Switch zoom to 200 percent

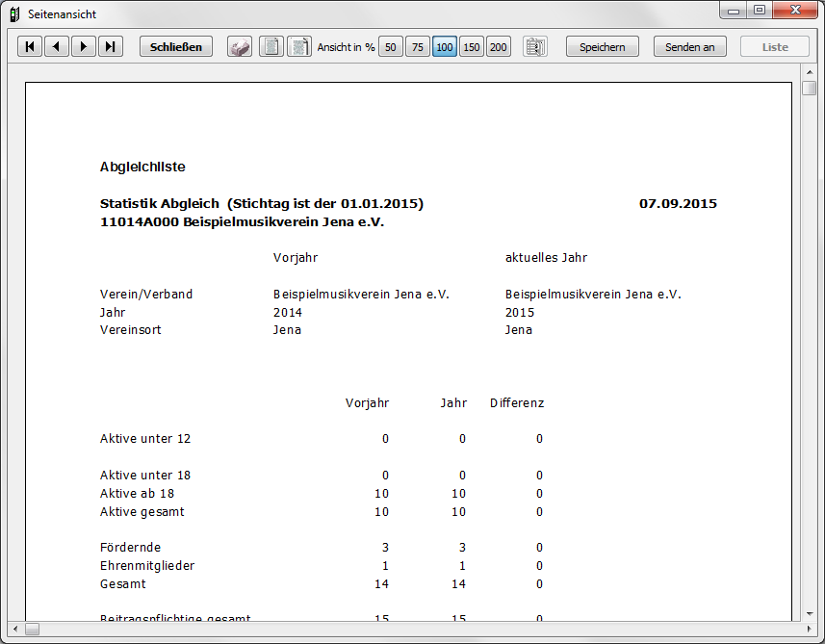pyautogui.click(x=499, y=47)
